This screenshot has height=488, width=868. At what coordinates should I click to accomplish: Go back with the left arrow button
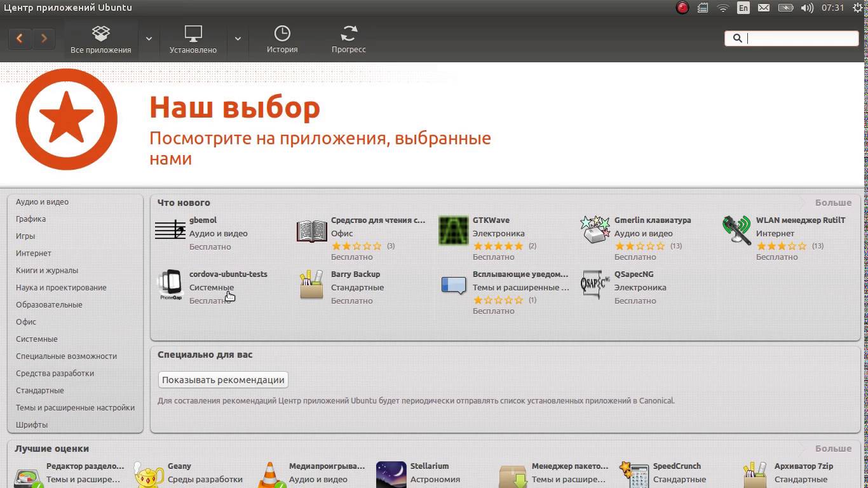coord(20,39)
